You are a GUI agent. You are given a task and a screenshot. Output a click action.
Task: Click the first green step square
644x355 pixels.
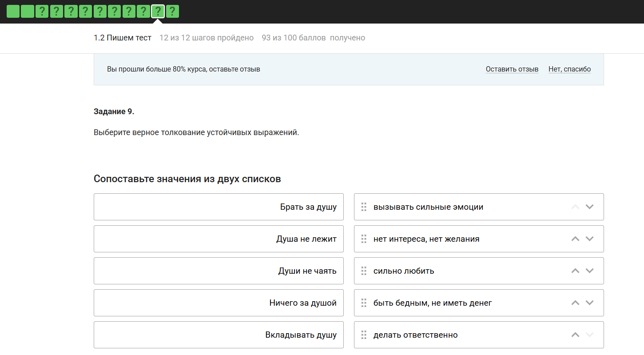coord(13,12)
